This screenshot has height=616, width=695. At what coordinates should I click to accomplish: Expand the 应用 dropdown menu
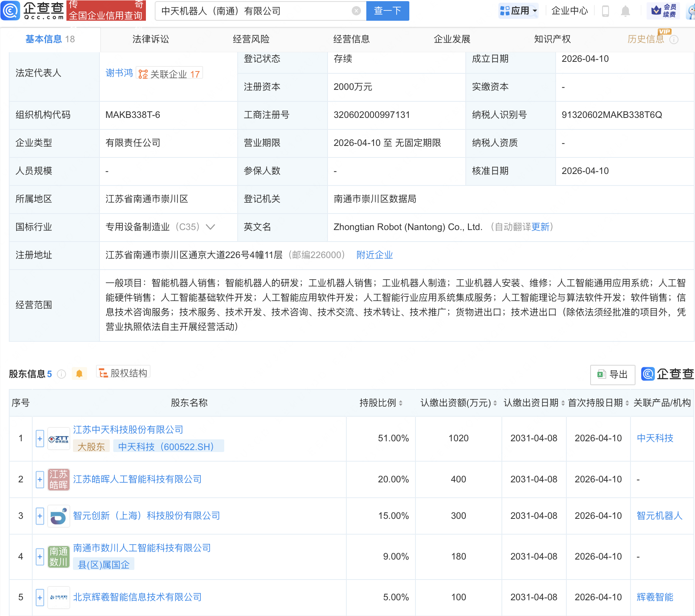(x=519, y=11)
